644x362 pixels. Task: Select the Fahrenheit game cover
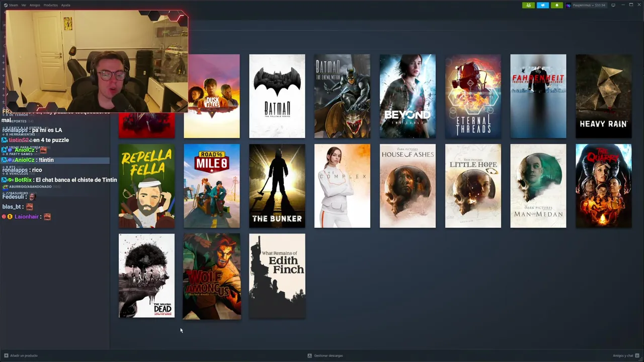tap(538, 96)
